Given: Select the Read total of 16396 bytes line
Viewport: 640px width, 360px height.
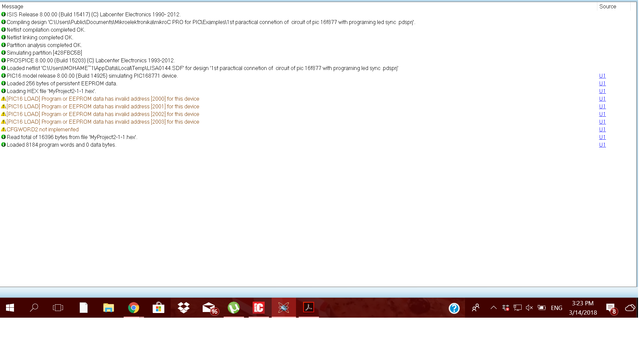Looking at the screenshot, I should (x=72, y=137).
